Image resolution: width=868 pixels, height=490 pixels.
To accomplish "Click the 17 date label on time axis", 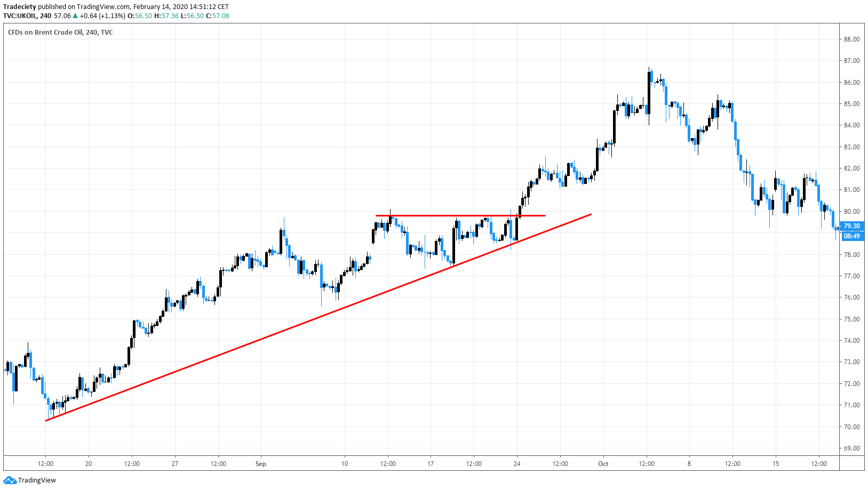I will (431, 464).
